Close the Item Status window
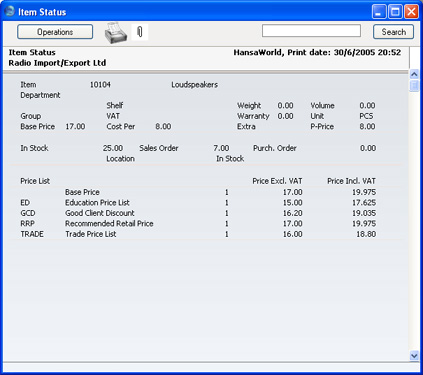 point(412,12)
